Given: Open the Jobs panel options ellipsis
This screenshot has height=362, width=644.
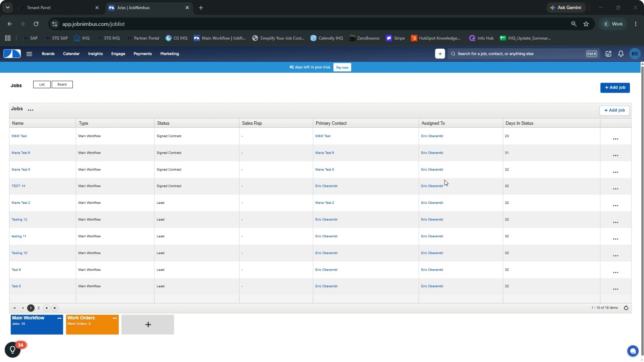Looking at the screenshot, I should tap(30, 110).
